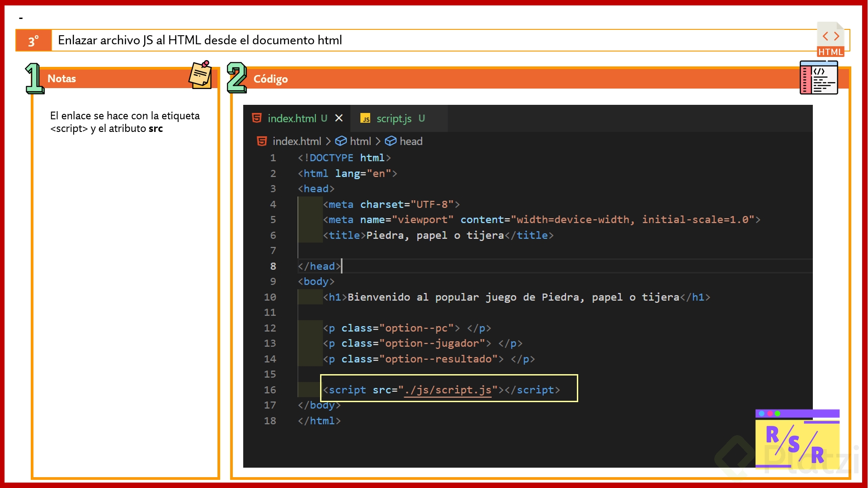Expand breadcrumb chevron after index.html
The image size is (868, 488).
[x=328, y=141]
